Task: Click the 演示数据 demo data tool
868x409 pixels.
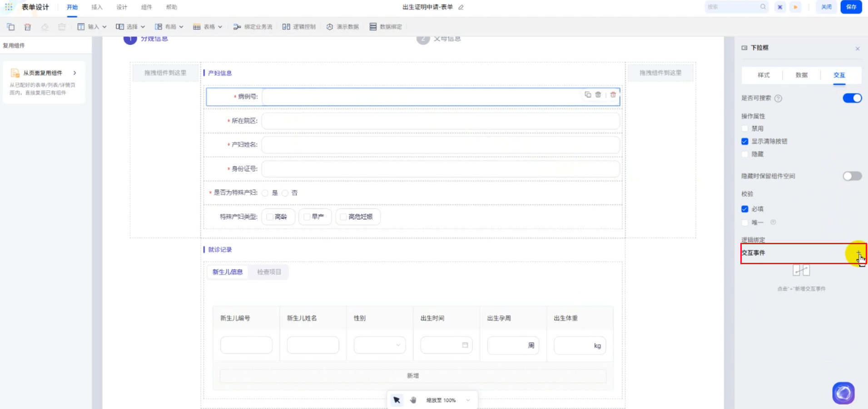Action: (342, 27)
